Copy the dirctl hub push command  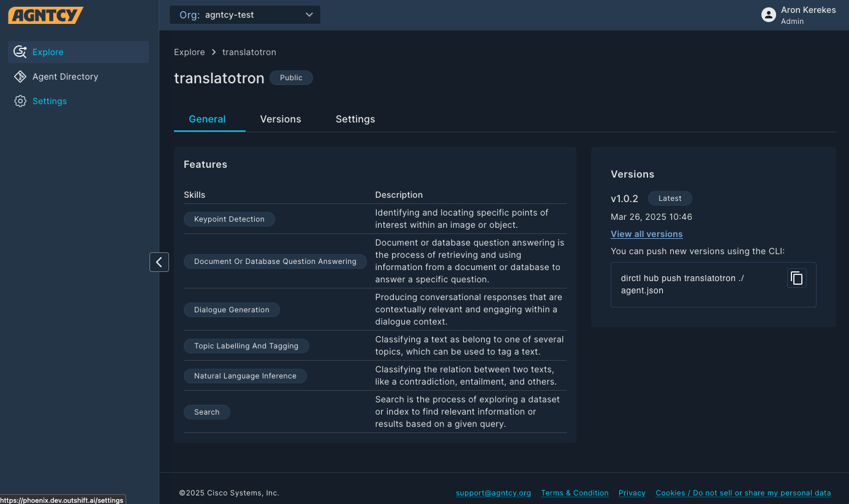coord(796,278)
